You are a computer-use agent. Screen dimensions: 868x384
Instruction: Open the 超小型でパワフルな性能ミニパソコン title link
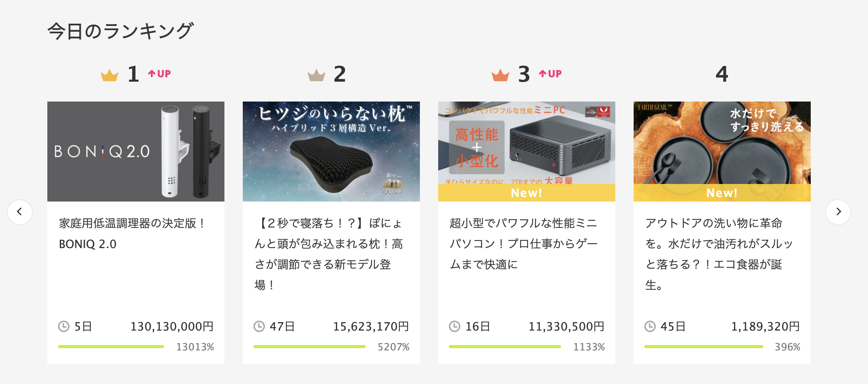click(524, 244)
